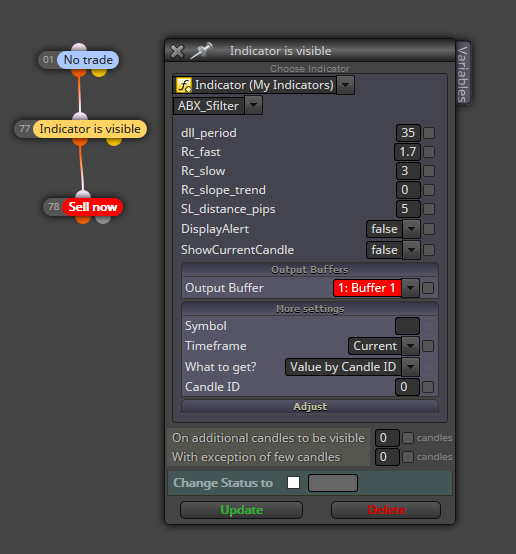Click the yellow output connector under Indicator is visible
The height and width of the screenshot is (554, 516).
pos(114,141)
